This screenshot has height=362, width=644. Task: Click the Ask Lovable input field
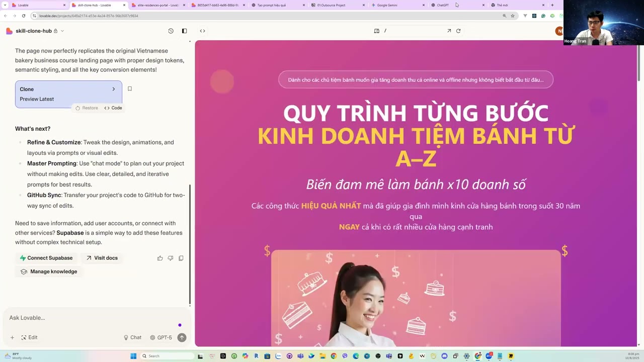95,318
